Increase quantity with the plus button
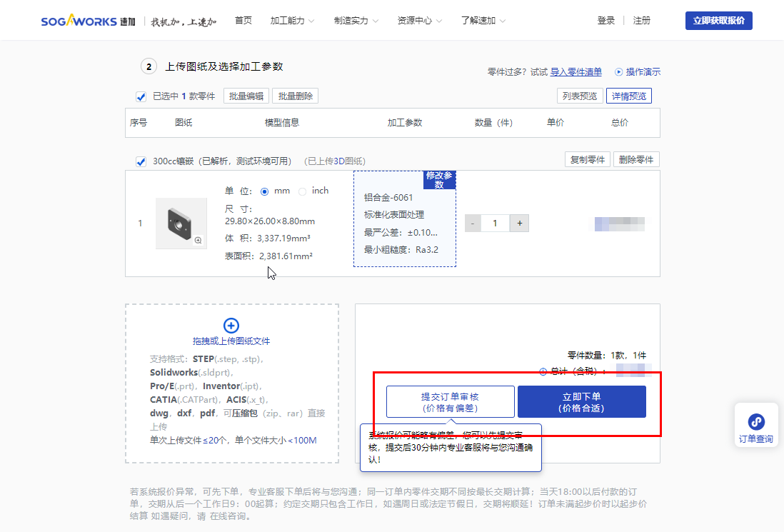The height and width of the screenshot is (532, 784). [520, 224]
